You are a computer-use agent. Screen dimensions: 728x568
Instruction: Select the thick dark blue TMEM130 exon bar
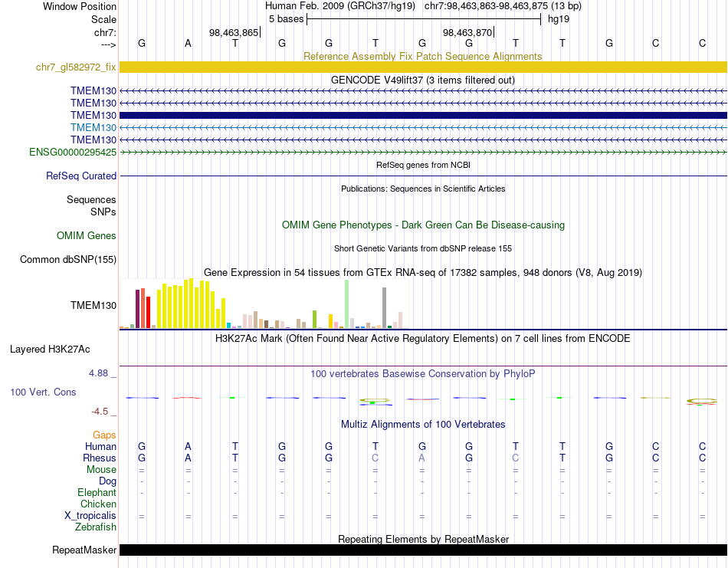click(x=423, y=115)
